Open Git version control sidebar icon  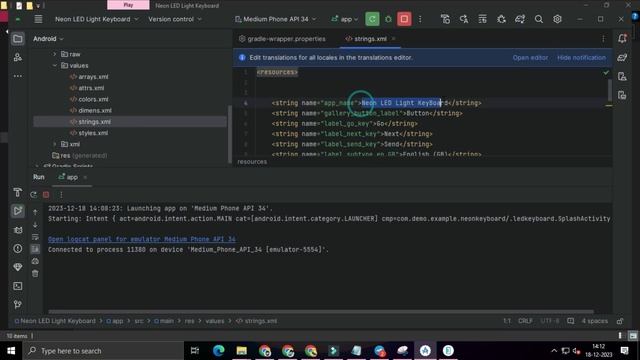pyautogui.click(x=18, y=304)
